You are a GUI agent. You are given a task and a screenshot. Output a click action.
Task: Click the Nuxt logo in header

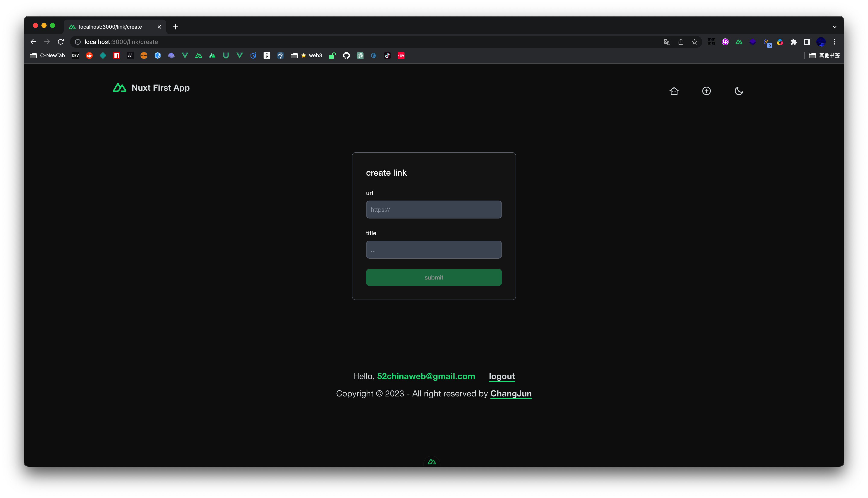click(x=119, y=88)
